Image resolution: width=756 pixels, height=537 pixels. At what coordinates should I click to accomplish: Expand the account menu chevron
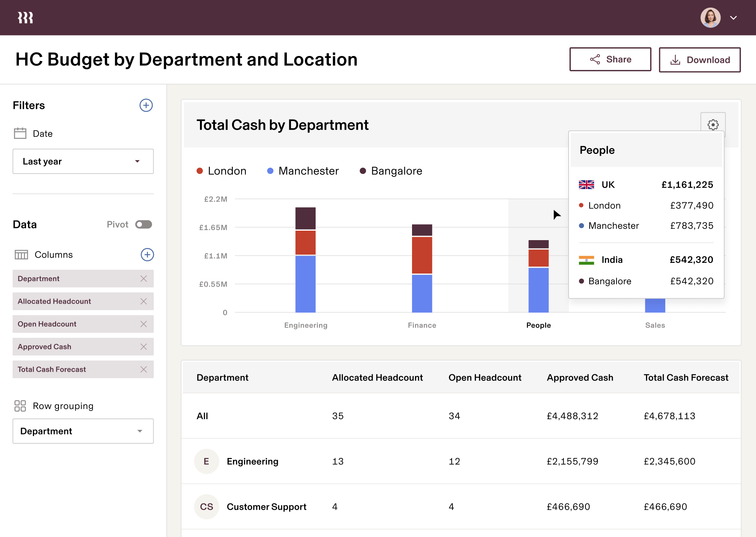733,17
